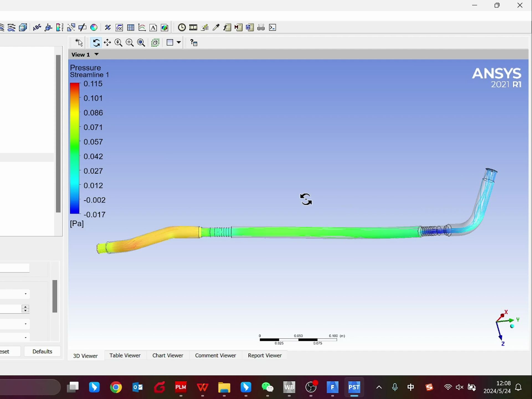The image size is (532, 399).
Task: Click the spinner arrows in left panel
Action: click(25, 309)
